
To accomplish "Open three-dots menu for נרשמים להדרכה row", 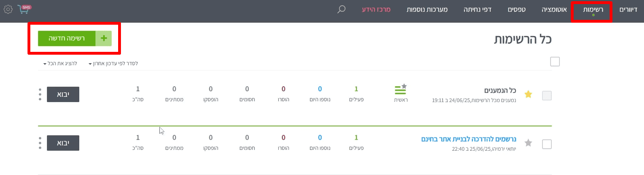I will click(40, 143).
